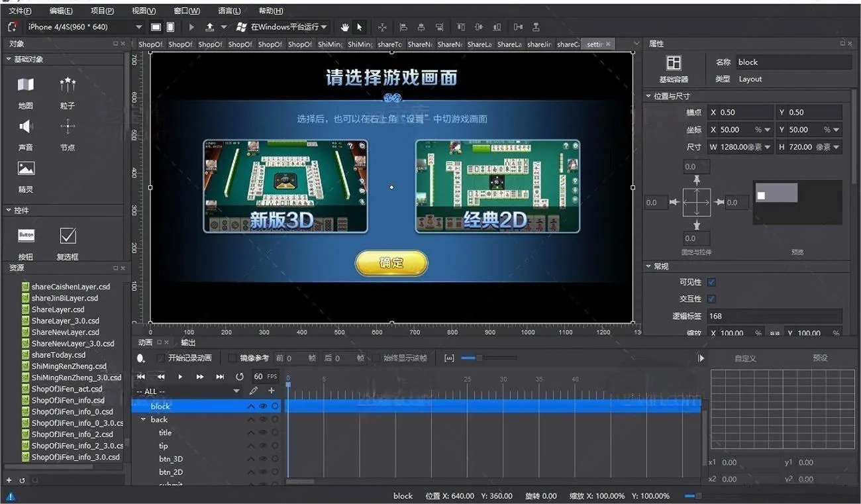Click the publish/export toolbar icon

click(x=210, y=27)
